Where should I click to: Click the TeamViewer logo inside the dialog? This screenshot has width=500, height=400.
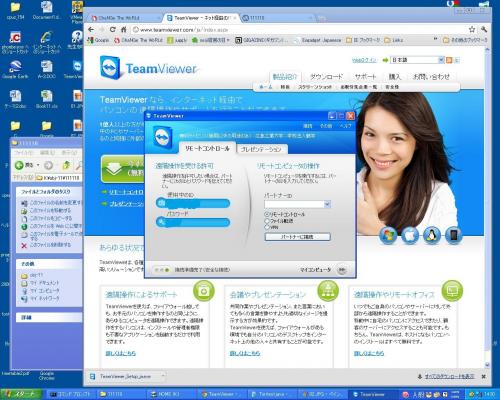163,137
